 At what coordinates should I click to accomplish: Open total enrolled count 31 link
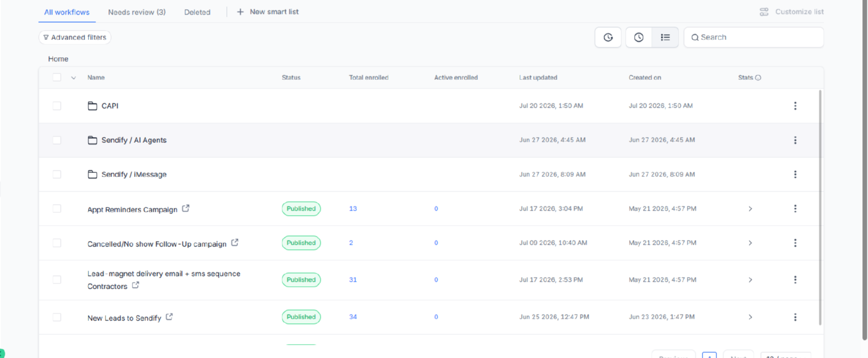point(353,279)
